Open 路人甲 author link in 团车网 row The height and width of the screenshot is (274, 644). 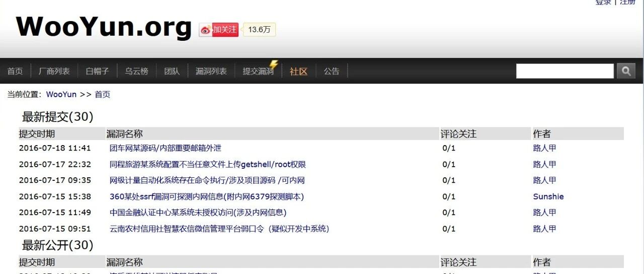pyautogui.click(x=545, y=148)
